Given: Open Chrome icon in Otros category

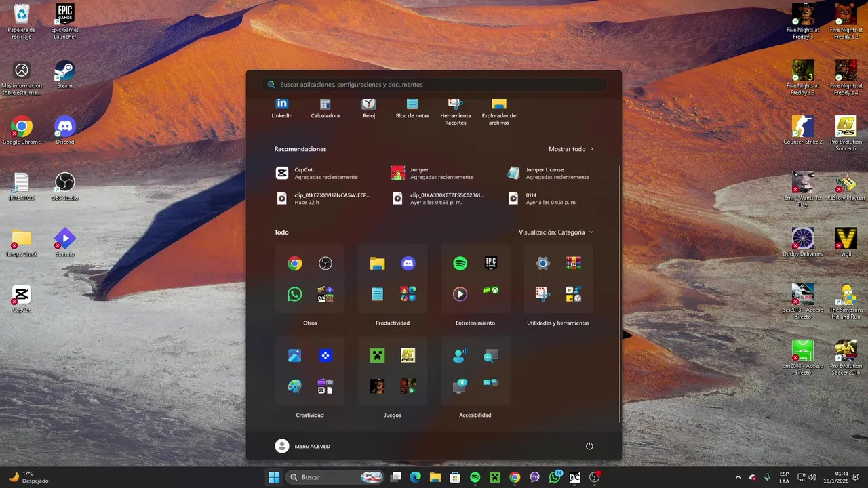Looking at the screenshot, I should pyautogui.click(x=294, y=264).
